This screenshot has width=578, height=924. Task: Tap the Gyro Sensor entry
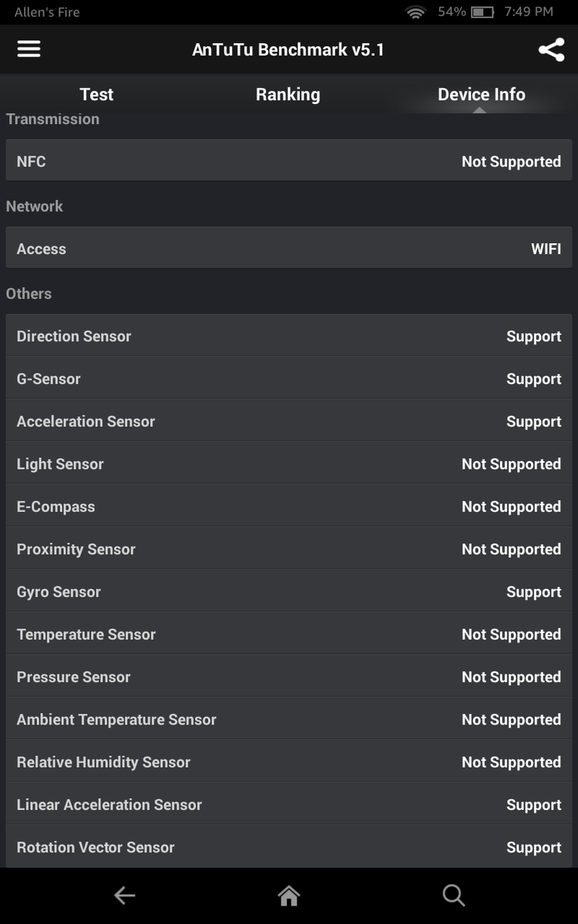click(x=289, y=591)
